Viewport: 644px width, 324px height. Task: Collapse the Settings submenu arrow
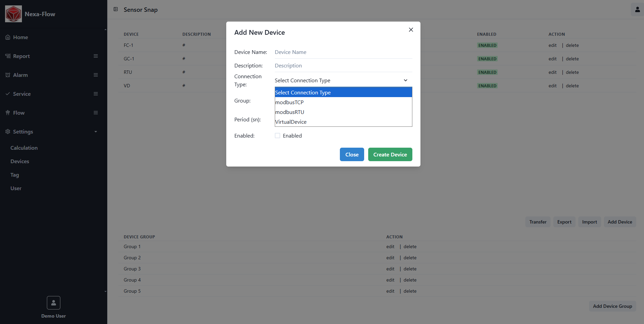coord(96,131)
